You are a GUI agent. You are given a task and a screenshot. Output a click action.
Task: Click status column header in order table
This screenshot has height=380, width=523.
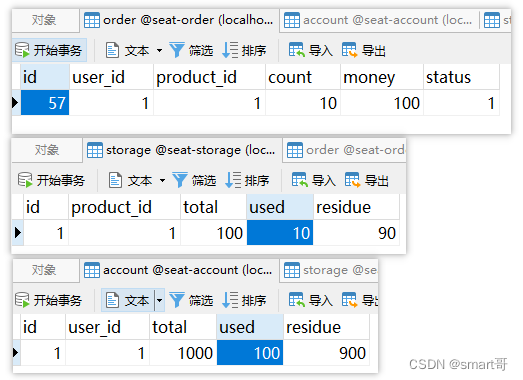(461, 77)
